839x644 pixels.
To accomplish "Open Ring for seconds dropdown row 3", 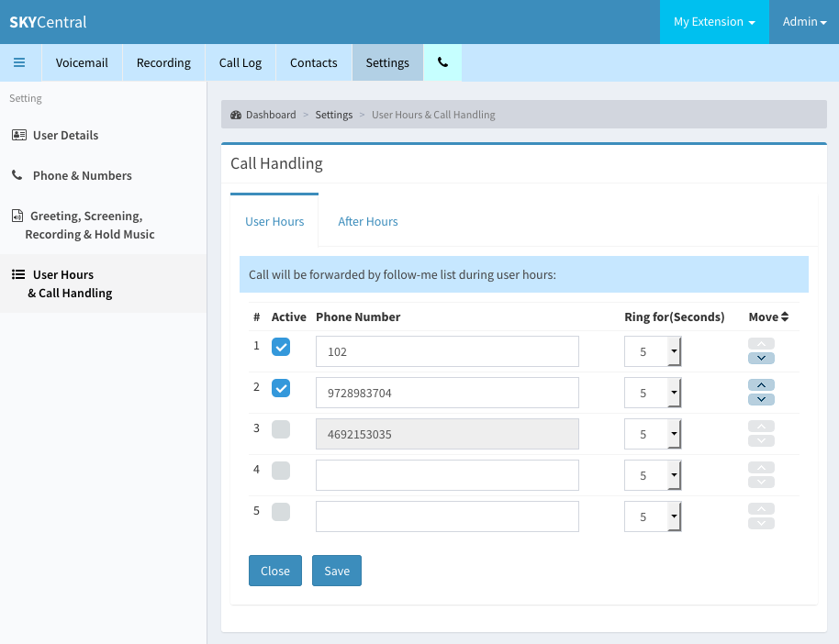I will tap(653, 434).
